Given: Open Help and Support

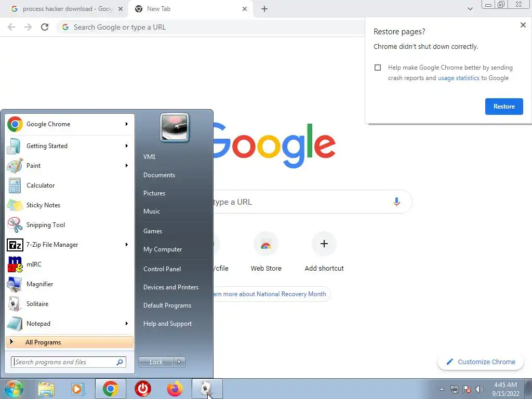Looking at the screenshot, I should 168,324.
